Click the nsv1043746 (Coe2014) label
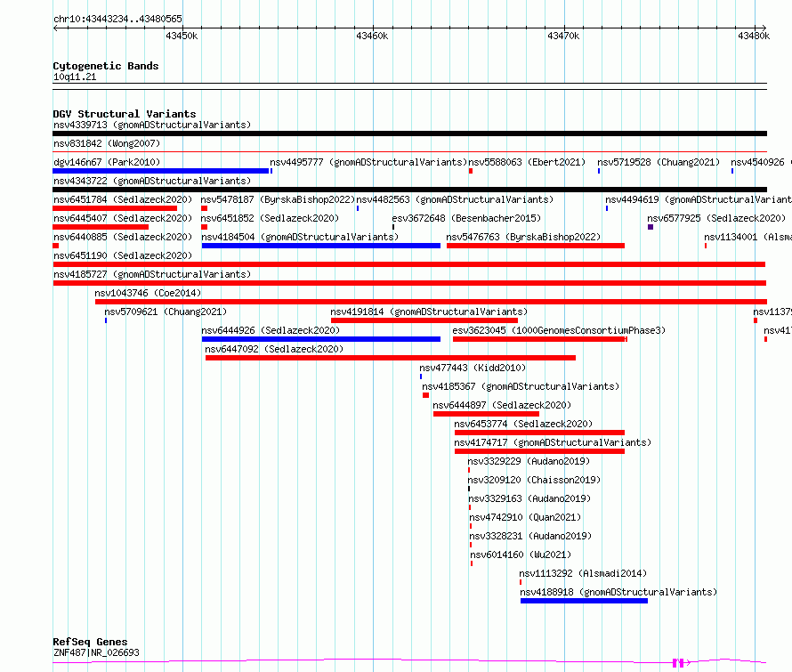 tap(148, 293)
